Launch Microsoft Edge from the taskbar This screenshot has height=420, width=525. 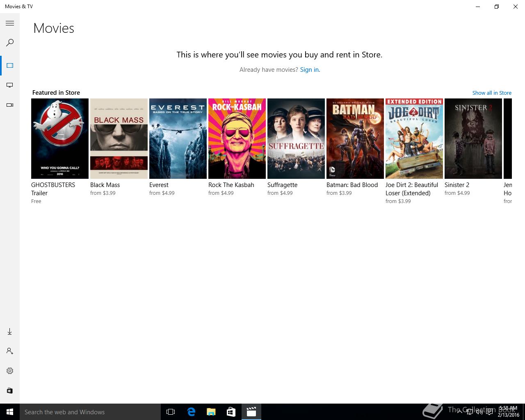pyautogui.click(x=191, y=412)
